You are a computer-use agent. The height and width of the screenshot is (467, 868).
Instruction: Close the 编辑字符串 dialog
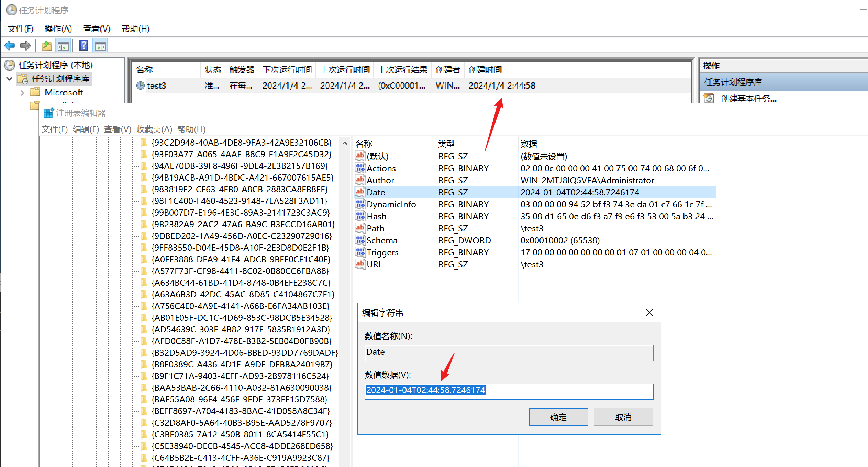click(649, 312)
